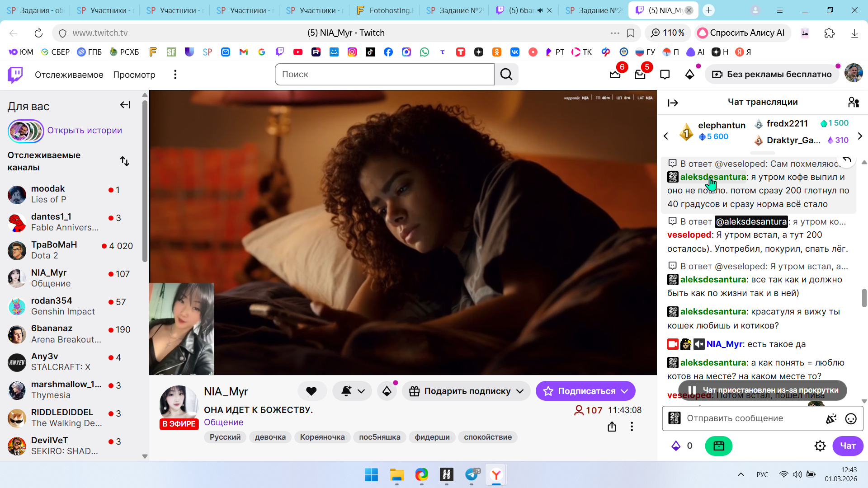The width and height of the screenshot is (868, 488).
Task: Click the Twitch home logo
Action: click(x=15, y=75)
